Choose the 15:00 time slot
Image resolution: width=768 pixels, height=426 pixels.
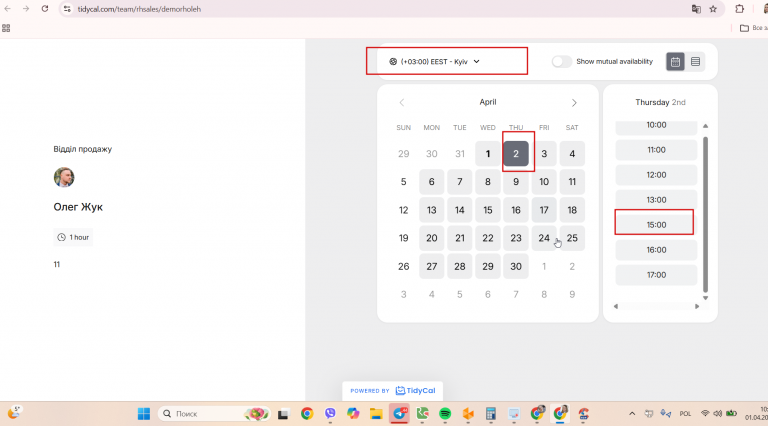(x=656, y=225)
